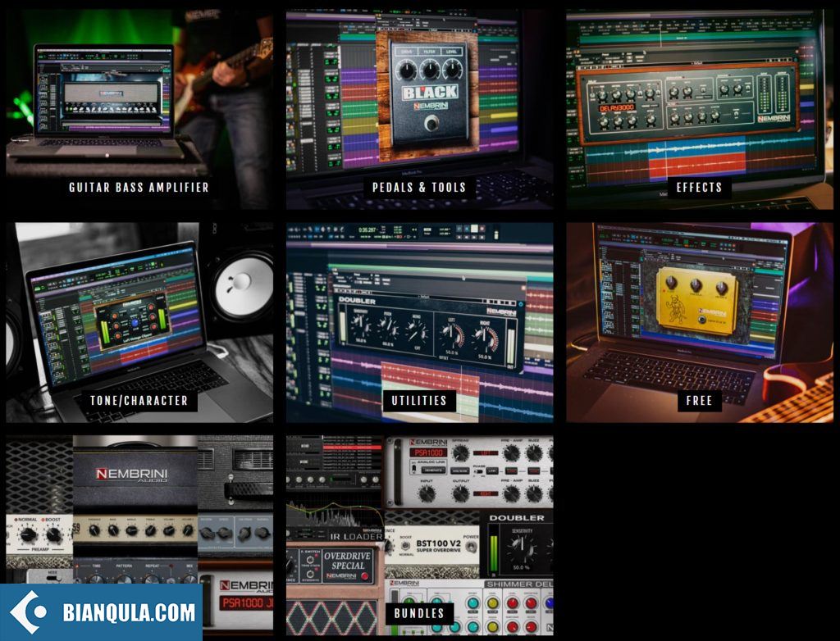Click the Delay3000 effect unit image
840x641 pixels.
688,104
